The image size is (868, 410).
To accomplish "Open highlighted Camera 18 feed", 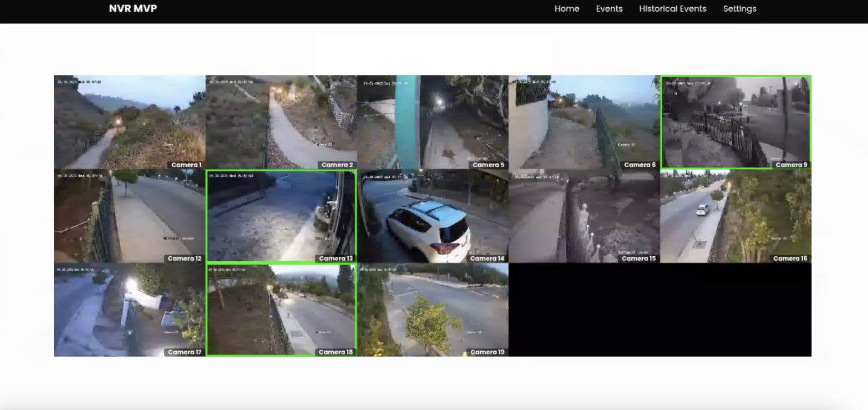I will coord(281,310).
